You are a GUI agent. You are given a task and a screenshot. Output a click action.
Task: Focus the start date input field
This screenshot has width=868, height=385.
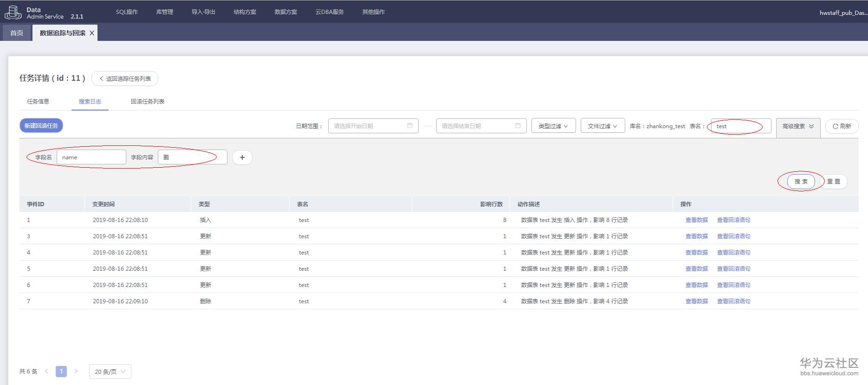373,126
